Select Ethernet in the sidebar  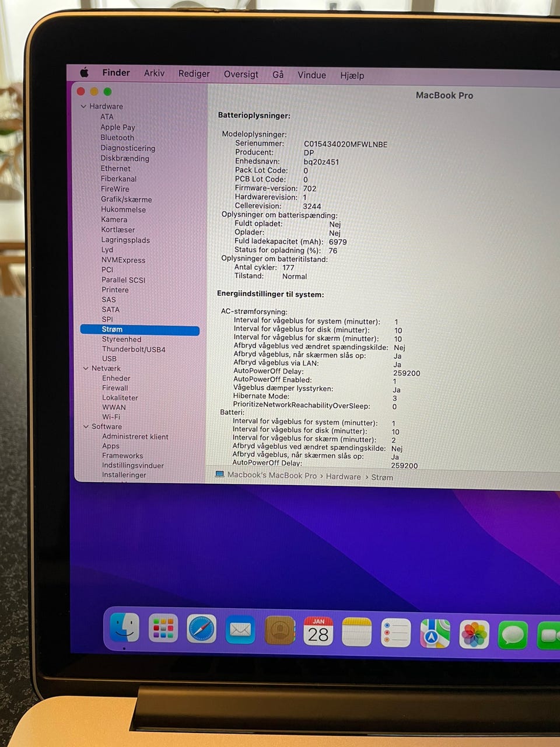click(x=116, y=169)
